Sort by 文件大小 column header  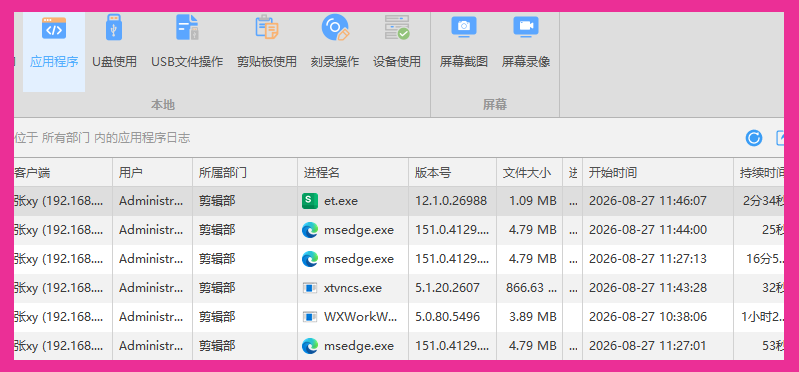[x=530, y=172]
